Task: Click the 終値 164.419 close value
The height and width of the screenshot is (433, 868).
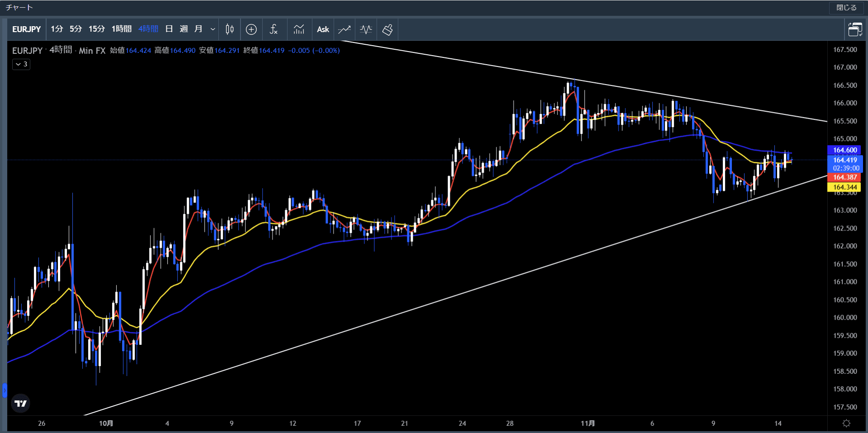Action: click(x=264, y=50)
